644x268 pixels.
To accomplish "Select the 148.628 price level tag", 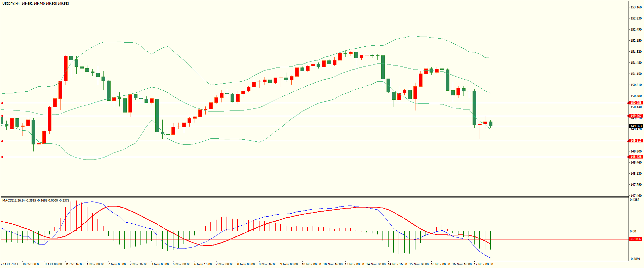I will [x=636, y=157].
